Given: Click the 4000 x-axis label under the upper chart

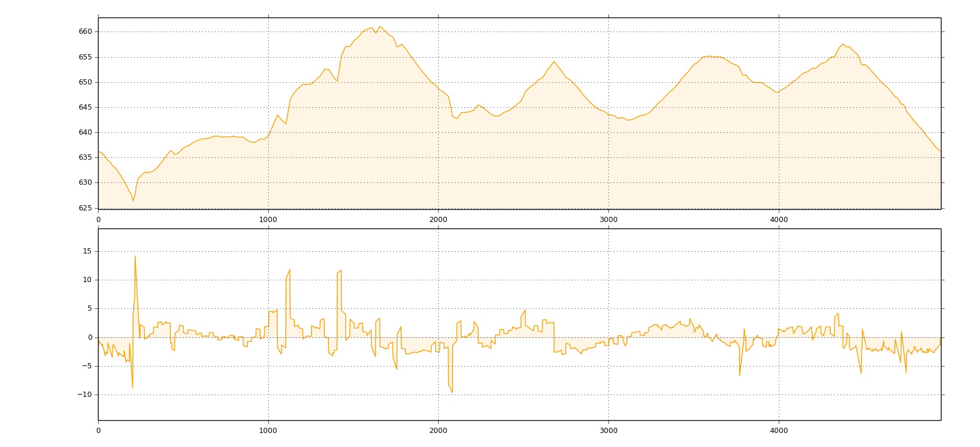Looking at the screenshot, I should [x=779, y=220].
